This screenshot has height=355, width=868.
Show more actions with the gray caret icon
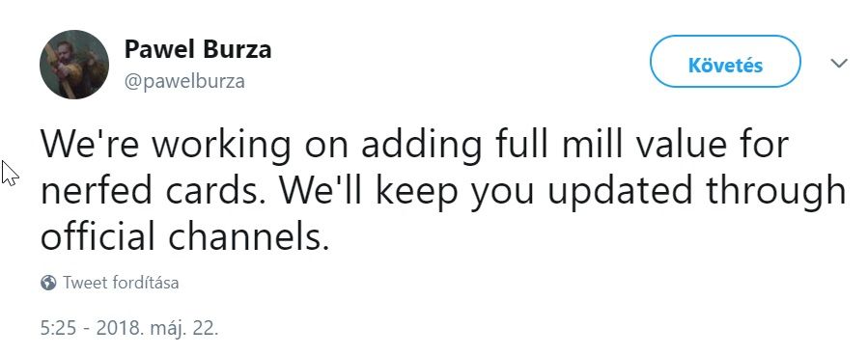click(x=839, y=63)
